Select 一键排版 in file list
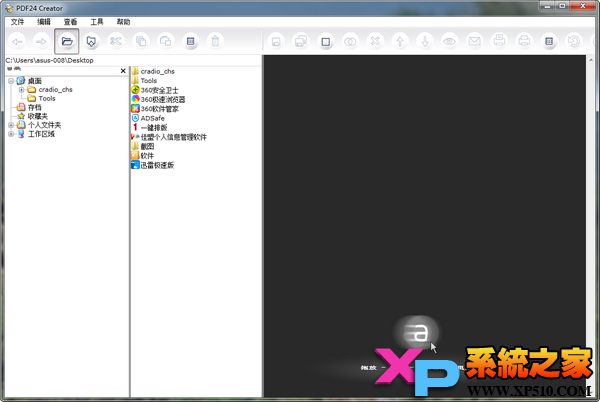The height and width of the screenshot is (402, 600). tap(150, 127)
